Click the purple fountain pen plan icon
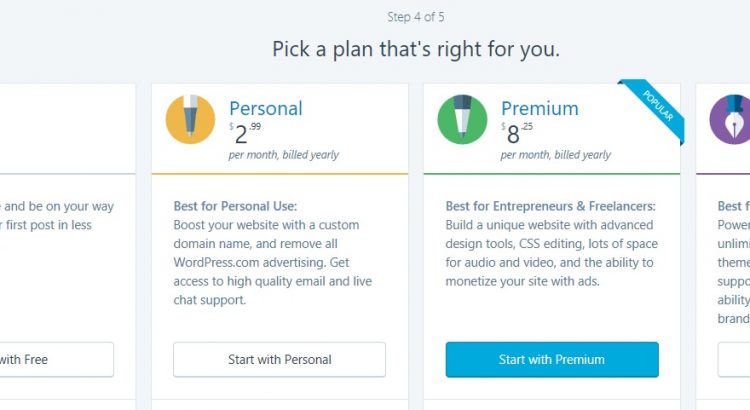 pos(732,120)
